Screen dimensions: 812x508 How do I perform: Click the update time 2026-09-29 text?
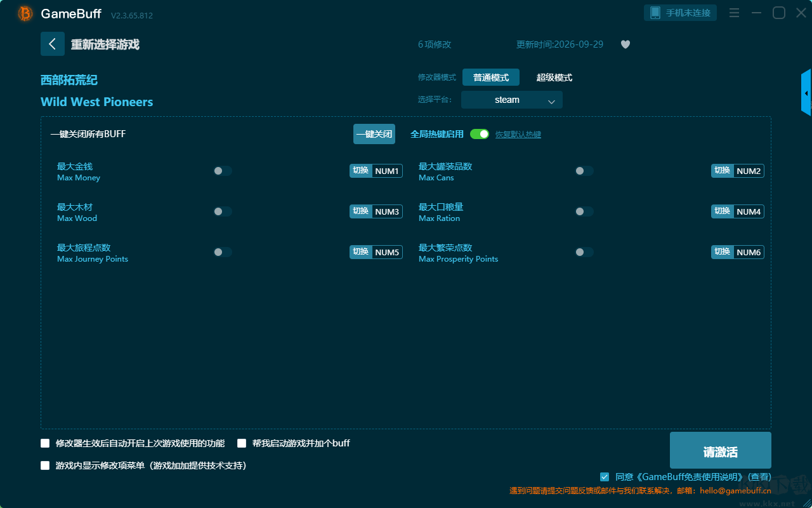click(x=560, y=44)
